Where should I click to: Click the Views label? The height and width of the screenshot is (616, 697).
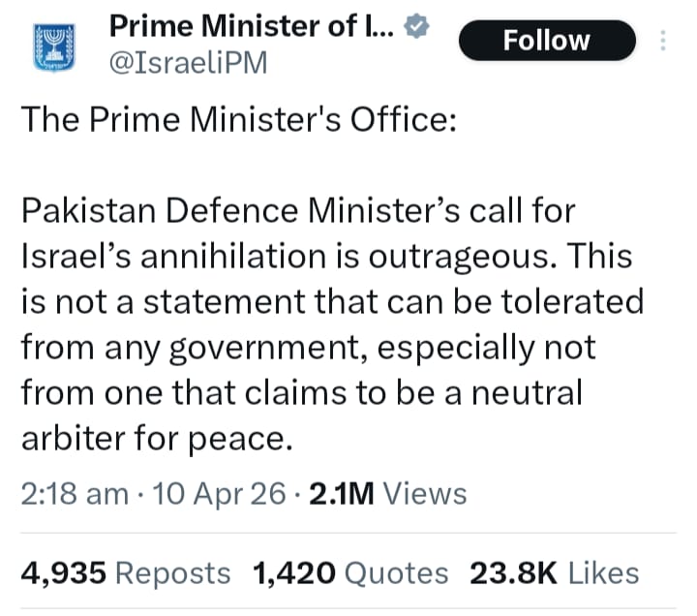click(425, 493)
